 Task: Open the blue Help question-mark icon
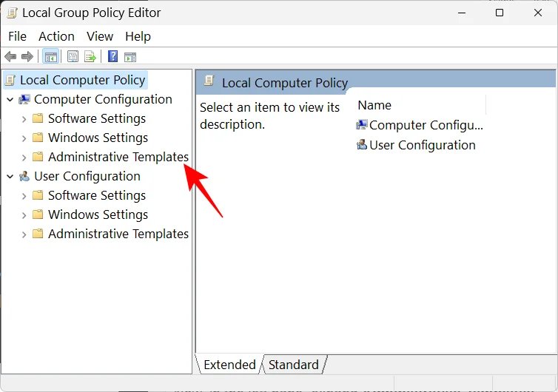[x=112, y=56]
